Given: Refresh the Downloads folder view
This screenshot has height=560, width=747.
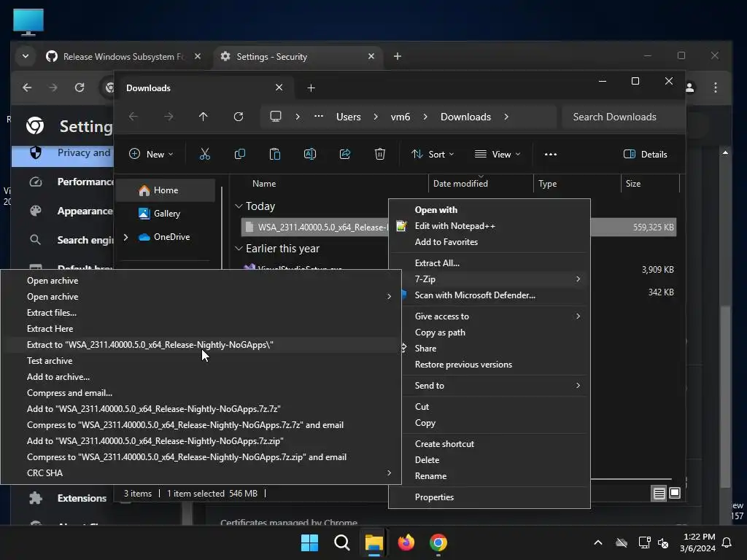Looking at the screenshot, I should tap(239, 117).
